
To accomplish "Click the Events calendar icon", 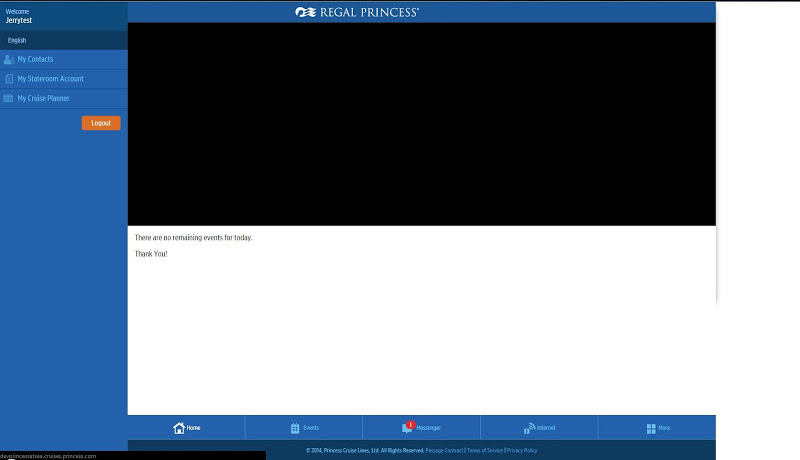I will coord(295,428).
